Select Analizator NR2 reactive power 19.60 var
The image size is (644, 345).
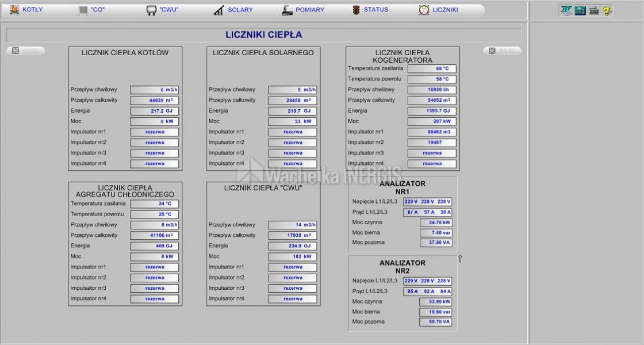point(436,312)
